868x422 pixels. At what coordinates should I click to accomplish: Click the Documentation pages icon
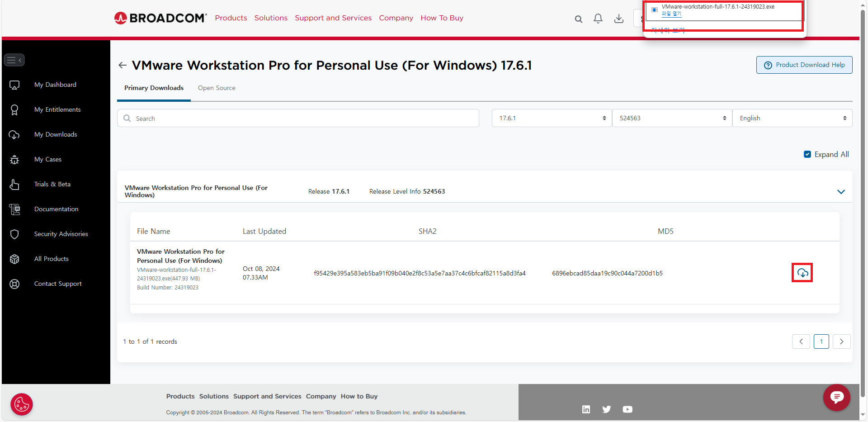(14, 209)
